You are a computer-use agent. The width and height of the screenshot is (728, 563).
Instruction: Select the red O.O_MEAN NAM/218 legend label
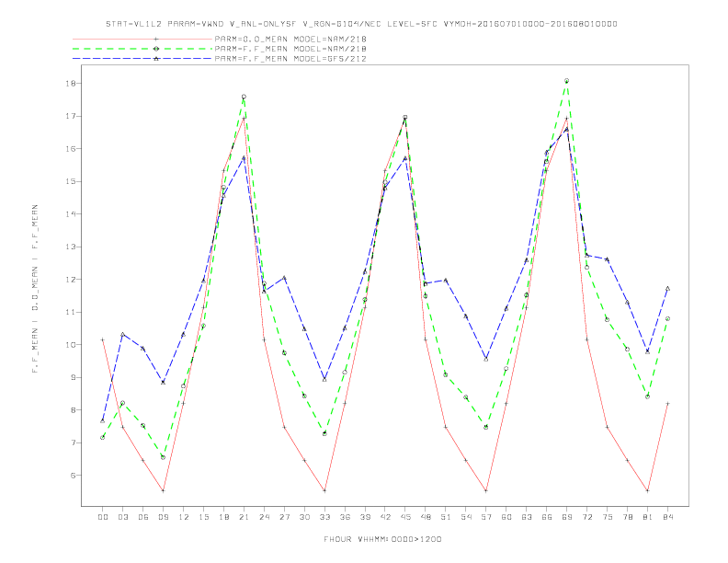click(290, 39)
